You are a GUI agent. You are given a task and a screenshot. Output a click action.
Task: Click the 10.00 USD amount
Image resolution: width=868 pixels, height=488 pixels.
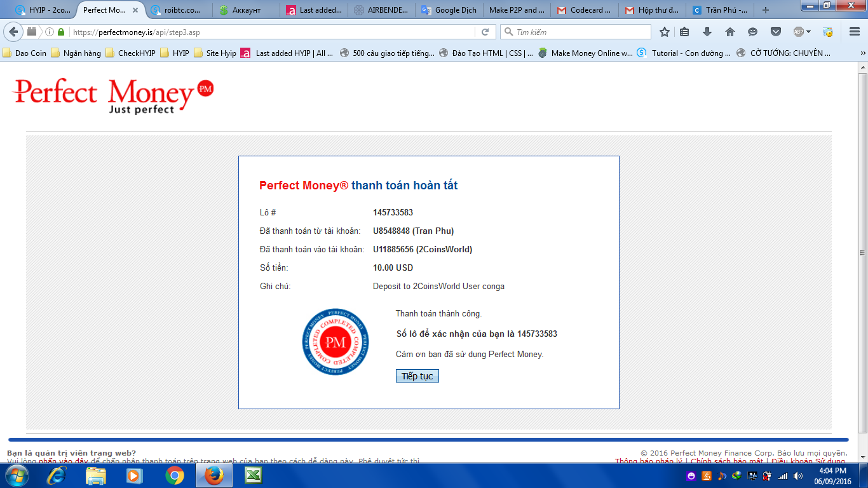click(x=393, y=268)
